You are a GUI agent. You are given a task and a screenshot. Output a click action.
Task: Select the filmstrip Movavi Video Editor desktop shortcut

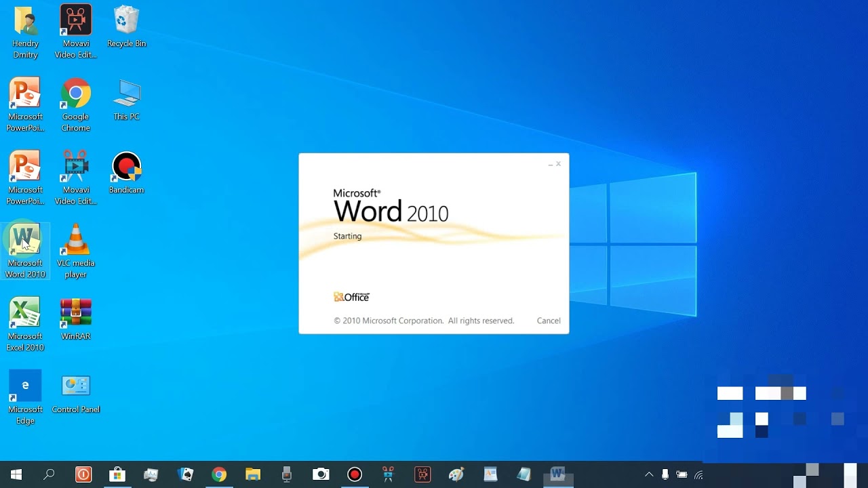point(76,178)
